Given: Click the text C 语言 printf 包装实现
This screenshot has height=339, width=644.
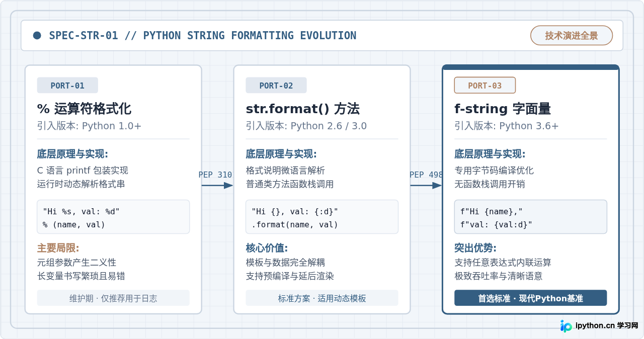Looking at the screenshot, I should [x=83, y=171].
